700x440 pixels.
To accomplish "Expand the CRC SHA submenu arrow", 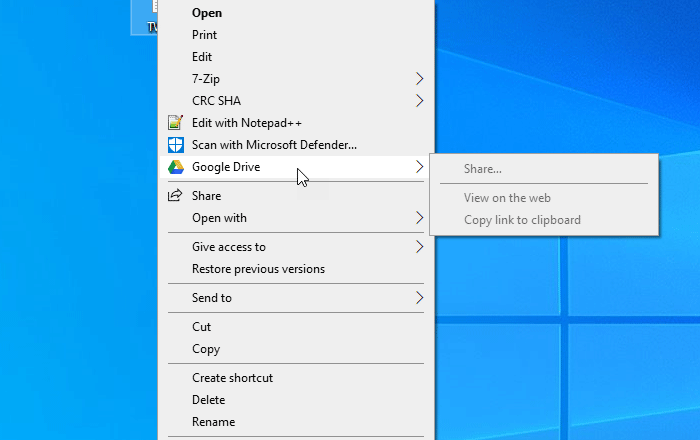I will [x=420, y=101].
